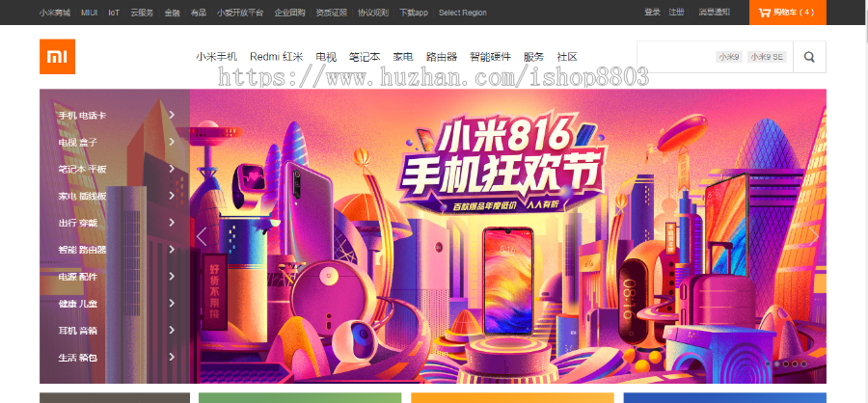Open the Redmi 红米 navigation menu

276,57
